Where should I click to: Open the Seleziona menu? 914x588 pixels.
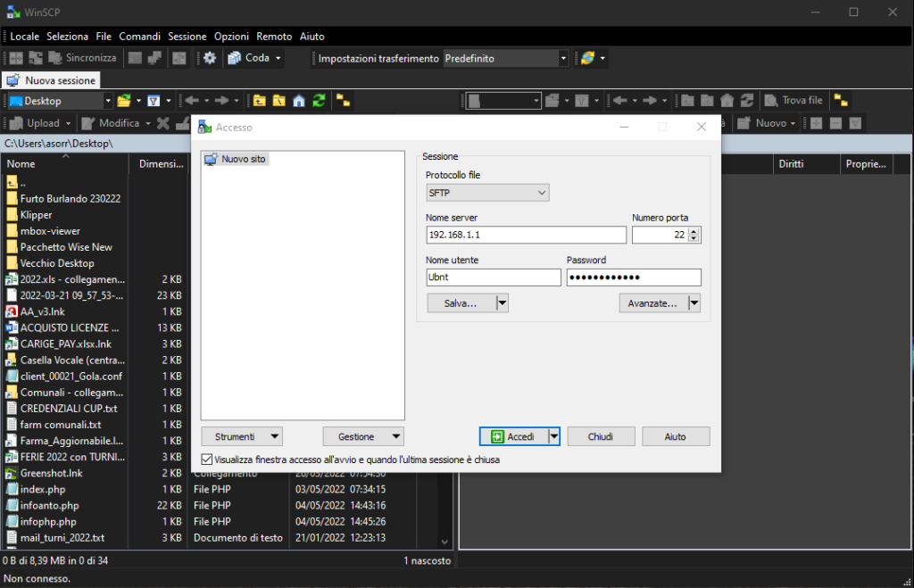68,36
